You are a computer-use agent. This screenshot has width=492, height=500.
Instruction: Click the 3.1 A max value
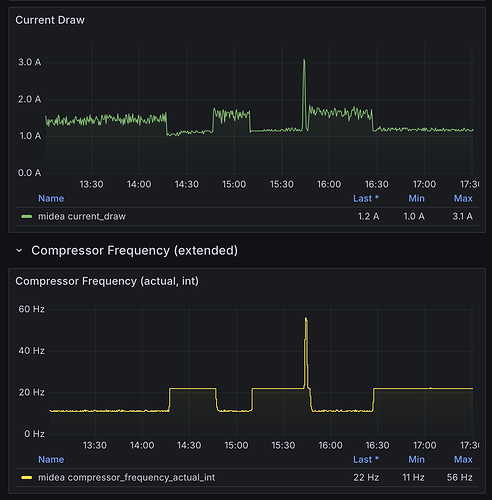tap(462, 216)
